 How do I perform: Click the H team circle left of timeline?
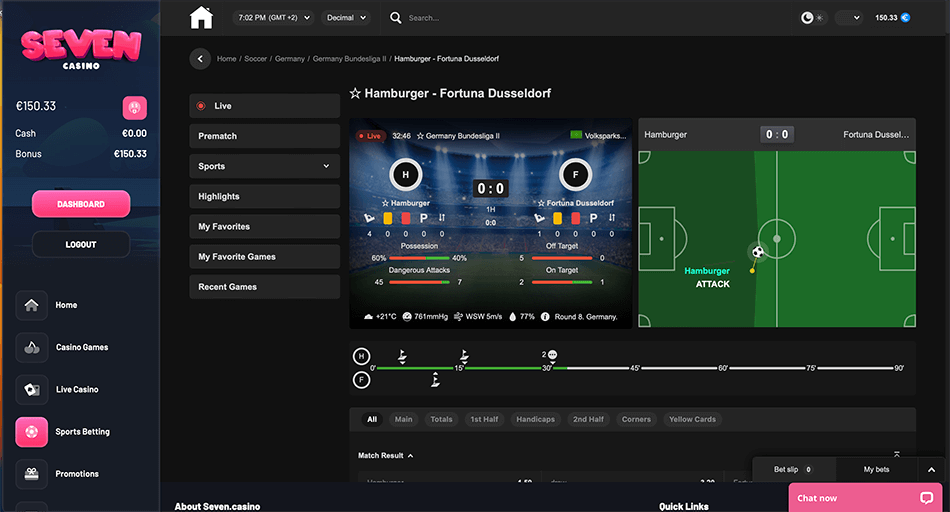pos(362,356)
